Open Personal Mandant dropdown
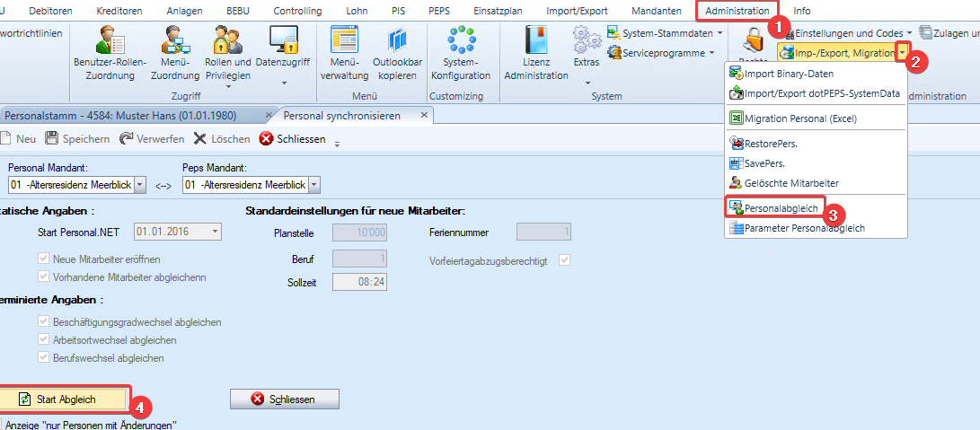This screenshot has height=430, width=980. [140, 185]
